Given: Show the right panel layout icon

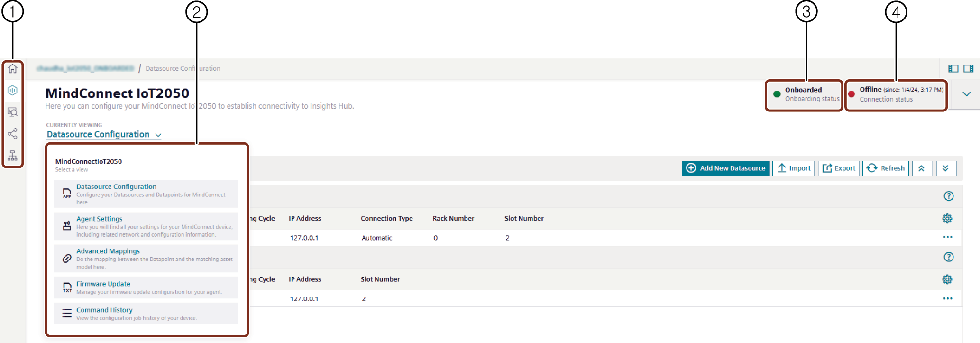Looking at the screenshot, I should tap(968, 69).
